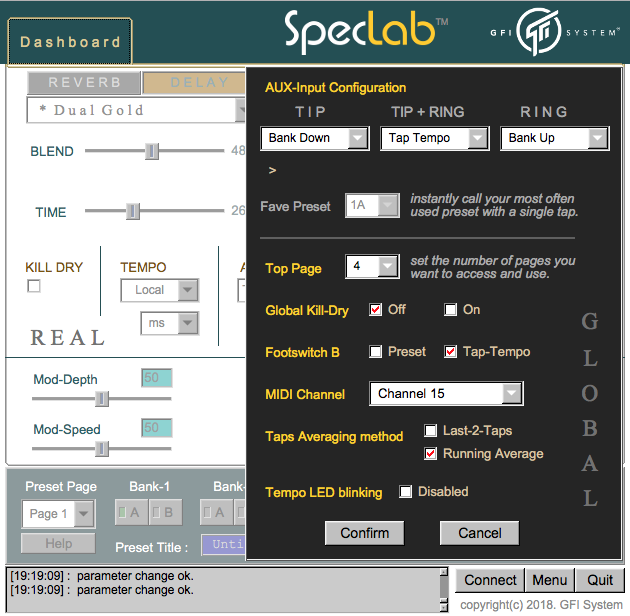This screenshot has width=630, height=616.
Task: Set Footswitch B to Preset
Action: tap(375, 352)
